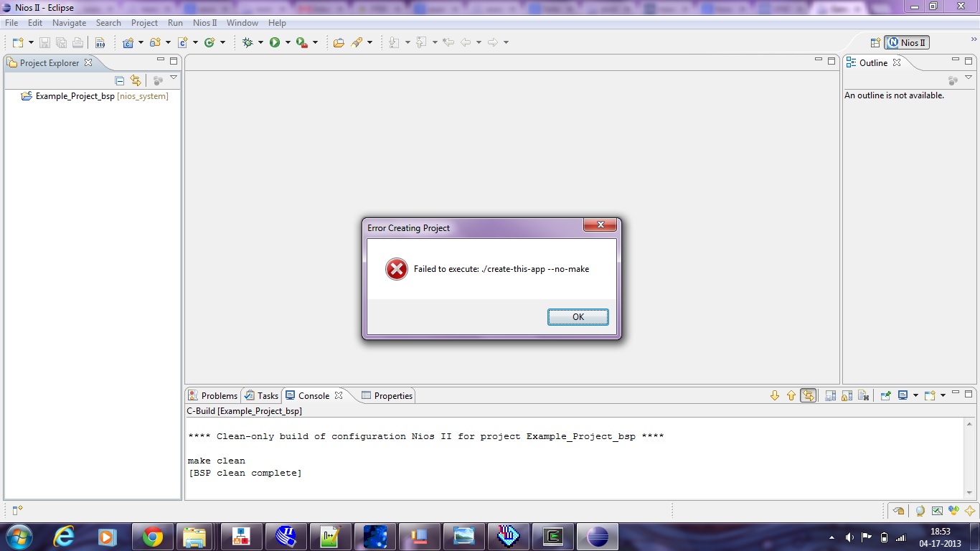
Task: Close the Console tab
Action: [339, 395]
